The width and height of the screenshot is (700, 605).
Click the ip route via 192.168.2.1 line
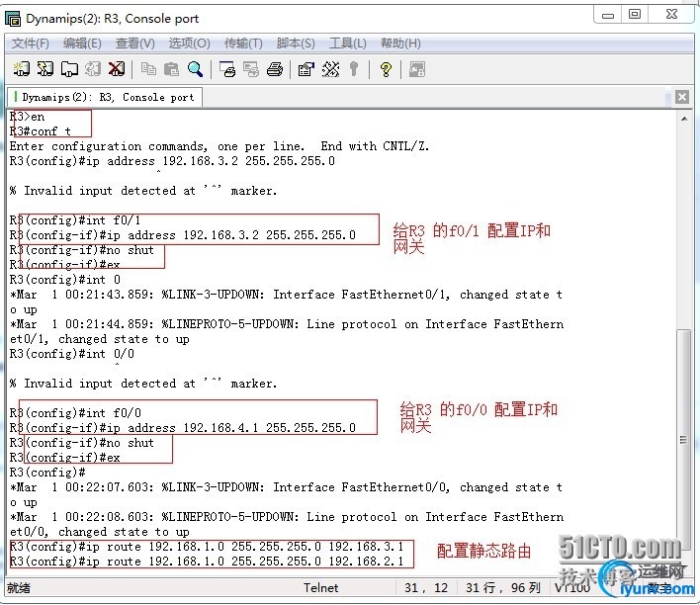(x=207, y=562)
